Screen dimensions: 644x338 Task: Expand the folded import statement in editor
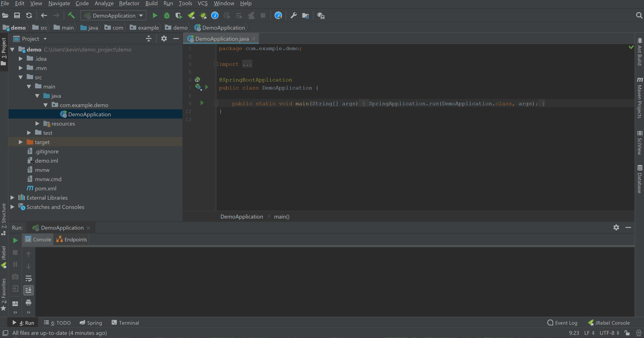pyautogui.click(x=216, y=64)
